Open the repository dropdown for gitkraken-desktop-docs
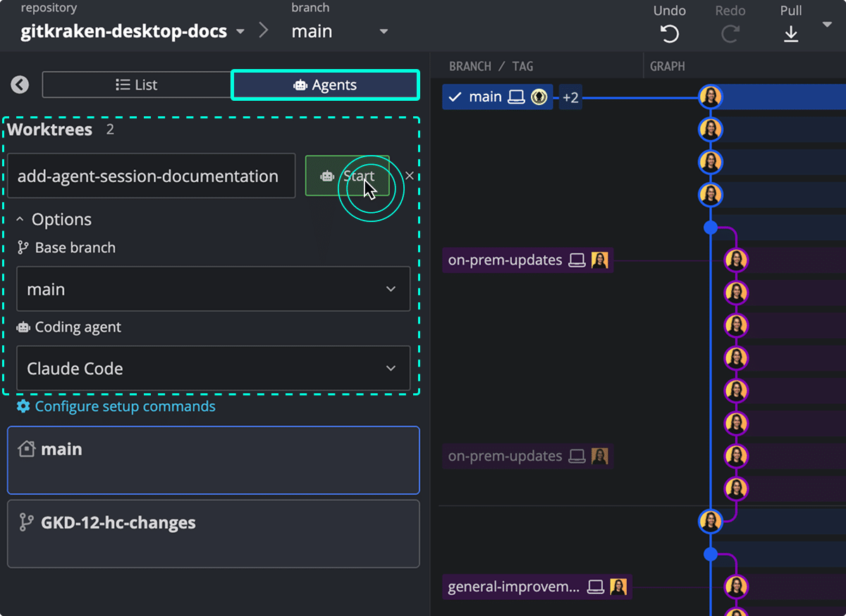846x616 pixels. [x=240, y=31]
